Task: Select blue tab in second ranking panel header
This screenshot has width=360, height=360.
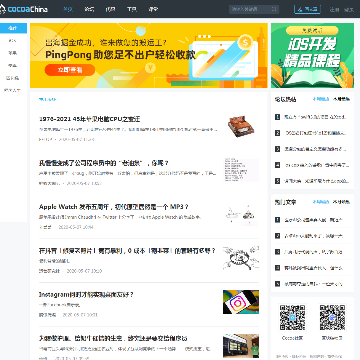Action: (x=321, y=202)
